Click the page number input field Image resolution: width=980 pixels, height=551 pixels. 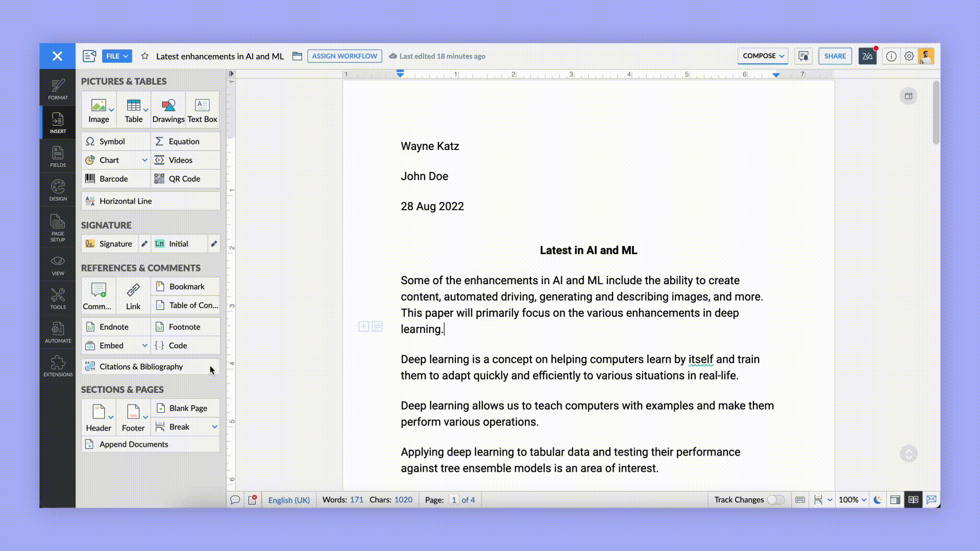(x=453, y=499)
